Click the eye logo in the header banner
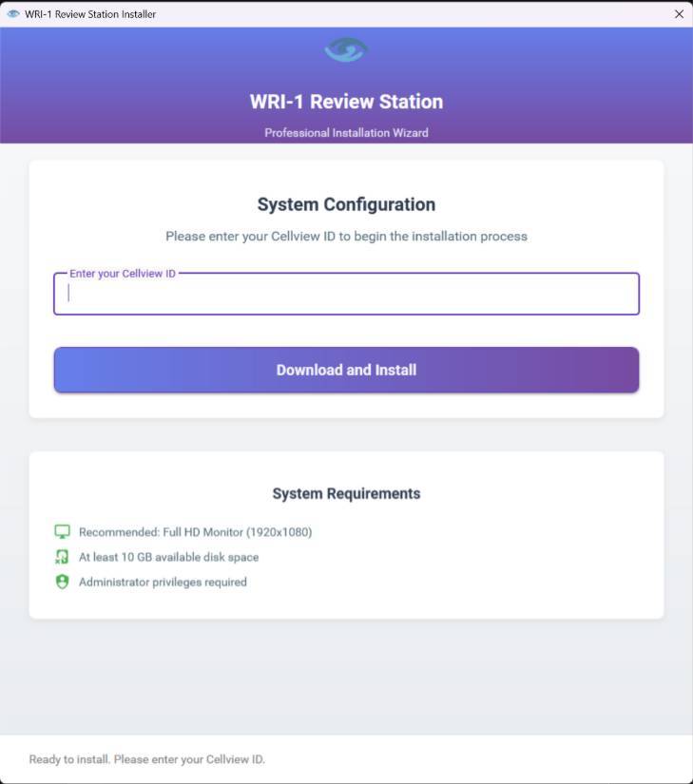Image resolution: width=693 pixels, height=784 pixels. (345, 50)
